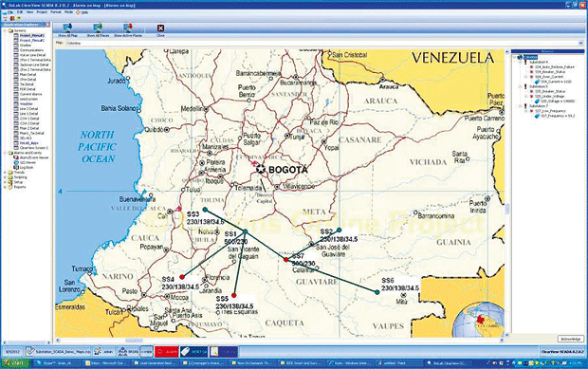Image resolution: width=588 pixels, height=369 pixels.
Task: Click the Inbox - Microsoft Outlook taskbar button
Action: pos(106,363)
